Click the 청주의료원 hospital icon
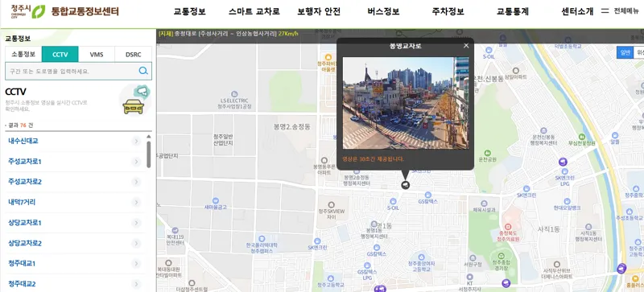Screen dimensions: 644x292 pyautogui.click(x=508, y=227)
